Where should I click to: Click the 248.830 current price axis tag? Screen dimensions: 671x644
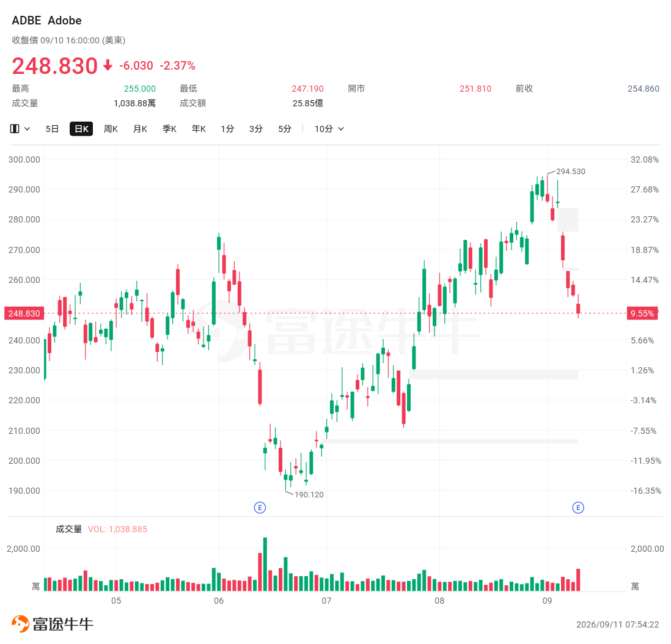(24, 313)
